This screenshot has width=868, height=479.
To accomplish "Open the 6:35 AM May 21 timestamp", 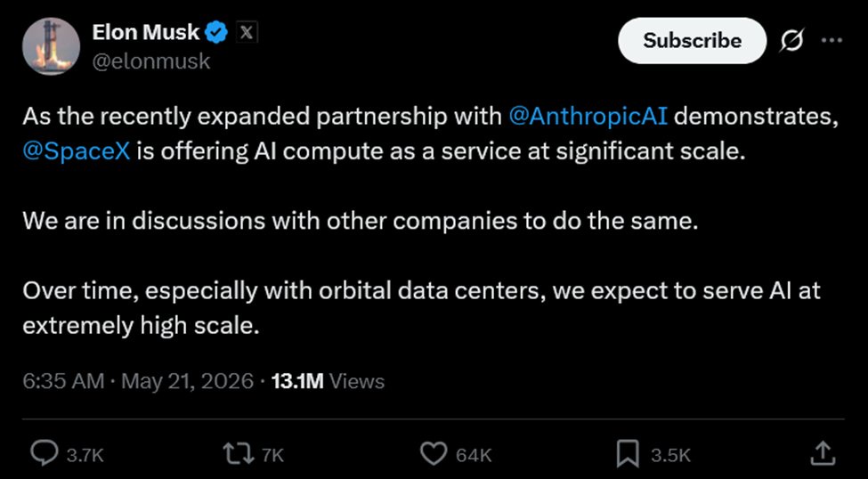I will [x=138, y=381].
